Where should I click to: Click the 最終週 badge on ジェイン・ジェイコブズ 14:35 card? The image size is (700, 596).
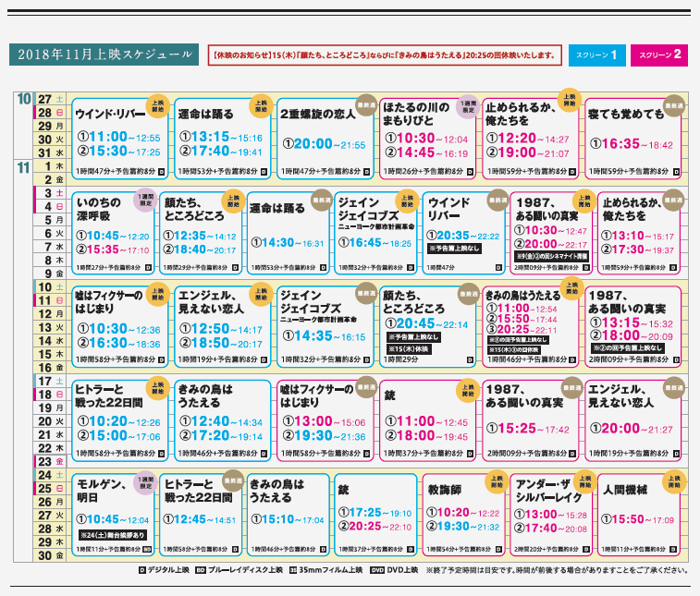tap(365, 294)
